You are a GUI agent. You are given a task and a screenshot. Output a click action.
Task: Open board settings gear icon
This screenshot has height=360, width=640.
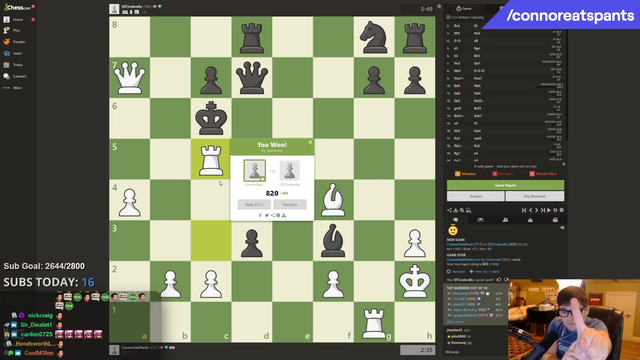tap(562, 210)
